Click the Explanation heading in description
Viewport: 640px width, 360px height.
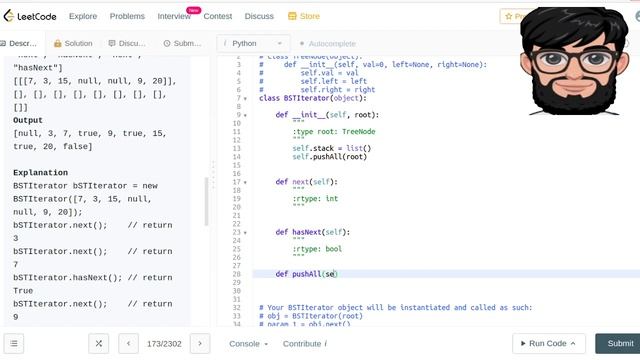click(x=40, y=173)
